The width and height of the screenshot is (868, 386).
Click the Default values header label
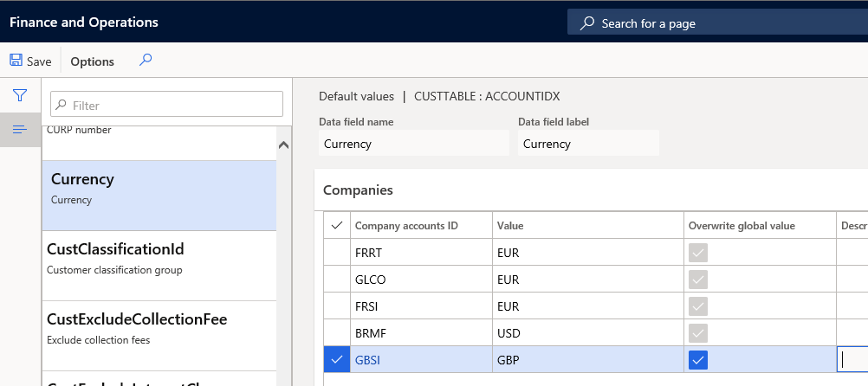357,96
